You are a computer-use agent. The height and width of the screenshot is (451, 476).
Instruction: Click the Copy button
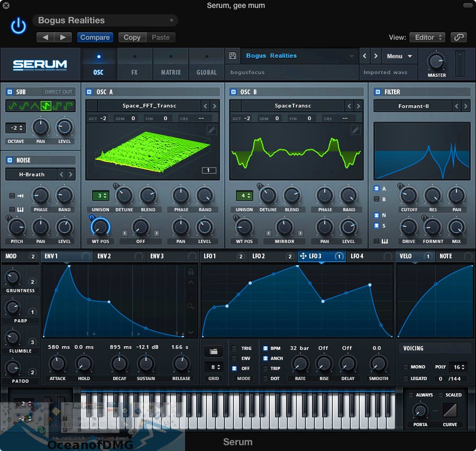(x=132, y=37)
